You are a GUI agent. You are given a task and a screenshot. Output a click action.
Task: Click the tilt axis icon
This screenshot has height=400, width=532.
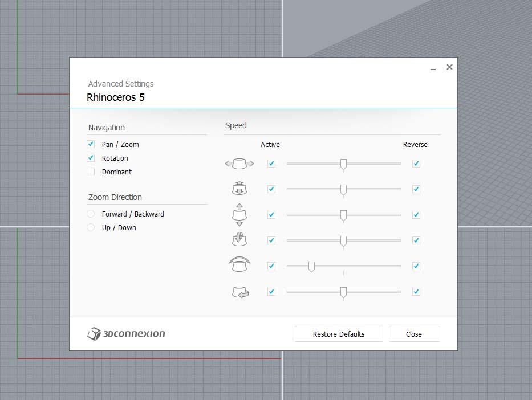(x=239, y=239)
